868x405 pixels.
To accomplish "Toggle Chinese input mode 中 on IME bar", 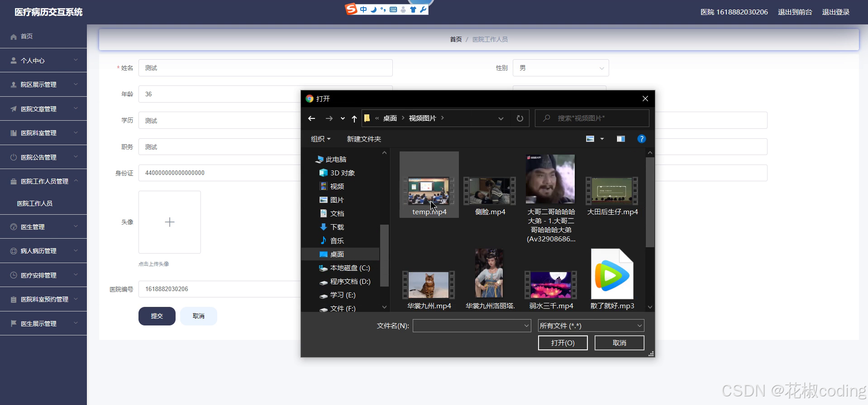I will click(x=363, y=9).
